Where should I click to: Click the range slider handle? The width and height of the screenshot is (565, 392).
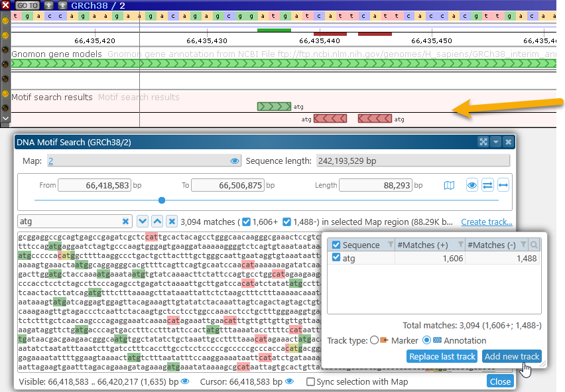(162, 200)
